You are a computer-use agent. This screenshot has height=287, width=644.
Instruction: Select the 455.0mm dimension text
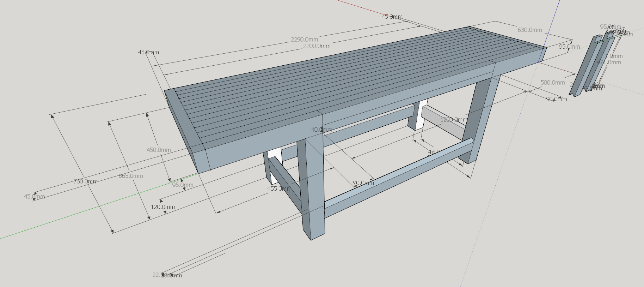(279, 189)
